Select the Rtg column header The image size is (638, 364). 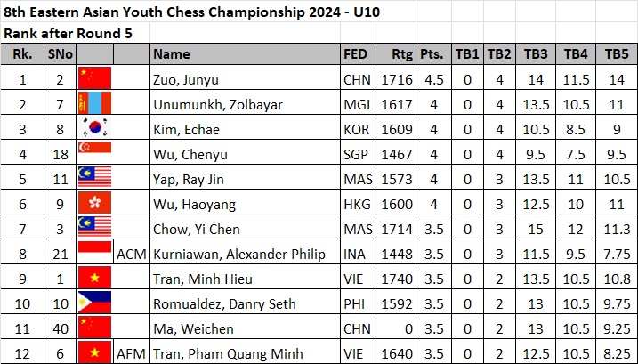401,54
